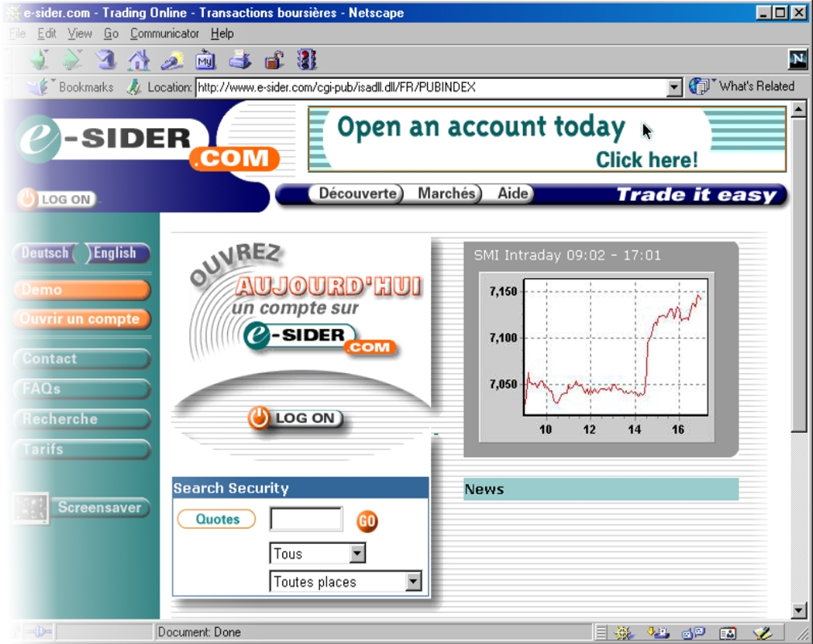Image resolution: width=813 pixels, height=644 pixels.
Task: Expand the 'Toutes places' exchange dropdown
Action: point(413,581)
